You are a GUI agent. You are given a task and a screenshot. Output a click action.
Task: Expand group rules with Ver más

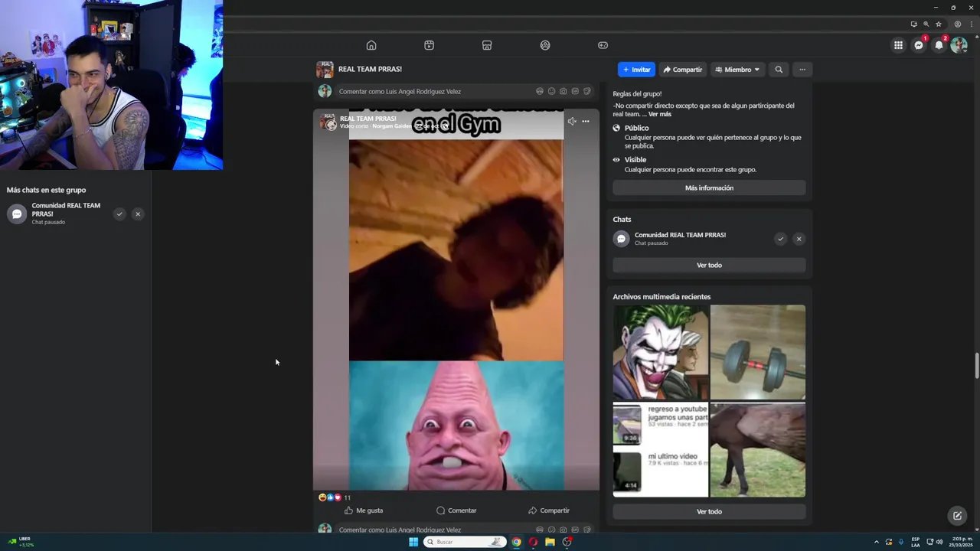[660, 114]
